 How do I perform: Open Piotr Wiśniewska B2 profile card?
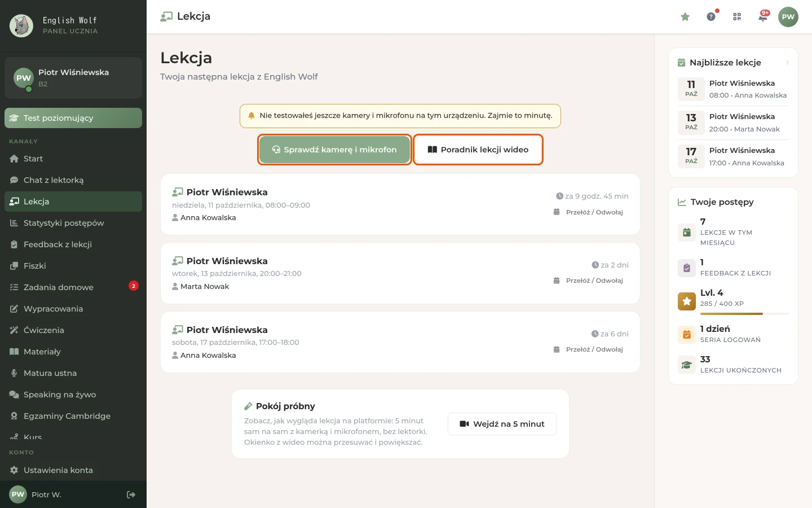click(x=73, y=78)
